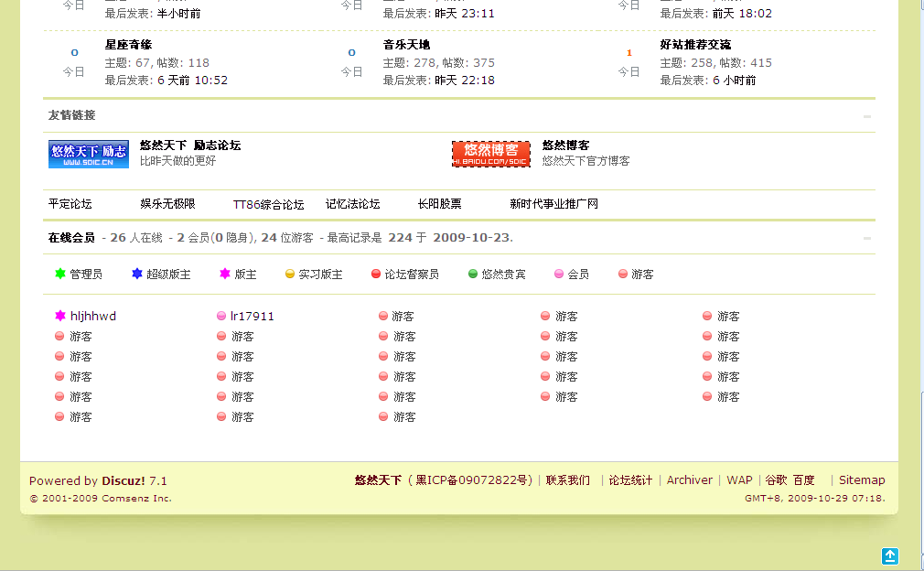Collapse the 在线会员 section
The image size is (924, 571).
pos(866,238)
